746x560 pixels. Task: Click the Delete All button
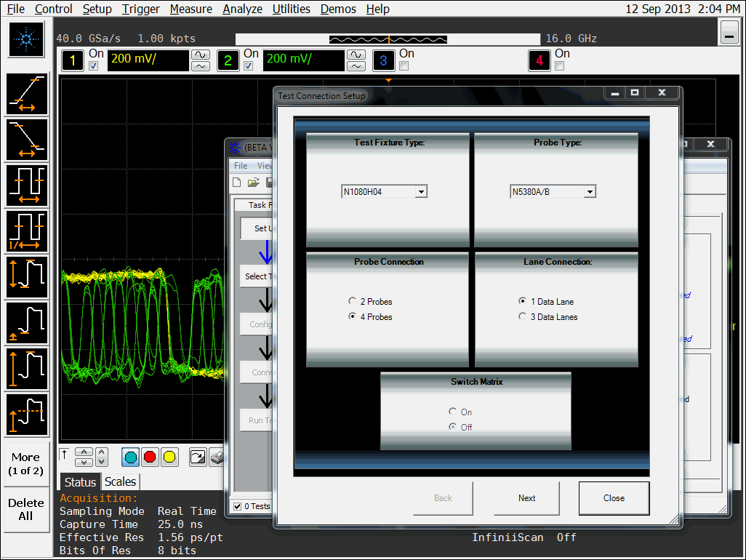[25, 509]
